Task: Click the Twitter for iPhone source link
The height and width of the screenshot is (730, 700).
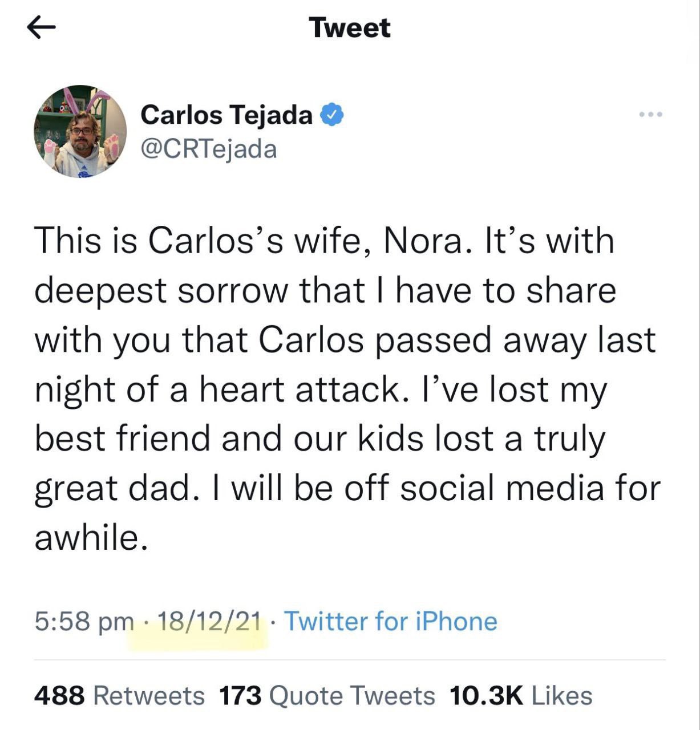Action: [390, 621]
